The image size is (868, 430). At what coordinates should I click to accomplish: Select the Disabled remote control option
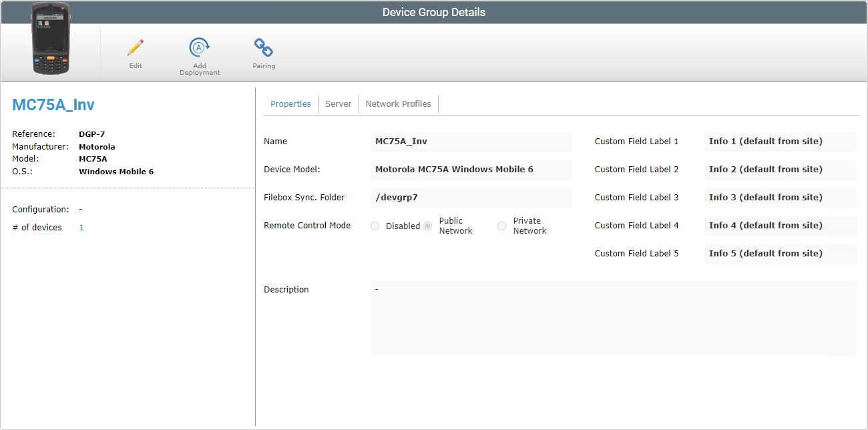(375, 226)
